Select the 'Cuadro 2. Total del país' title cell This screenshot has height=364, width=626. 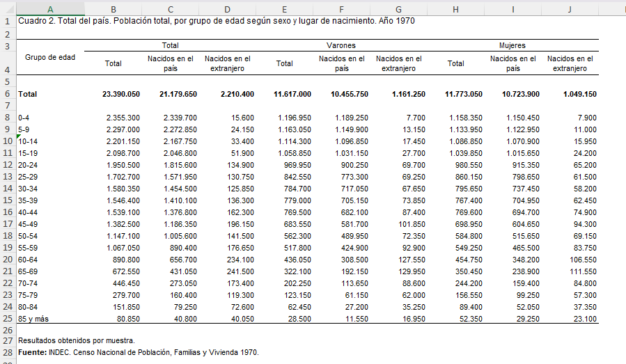(50, 21)
